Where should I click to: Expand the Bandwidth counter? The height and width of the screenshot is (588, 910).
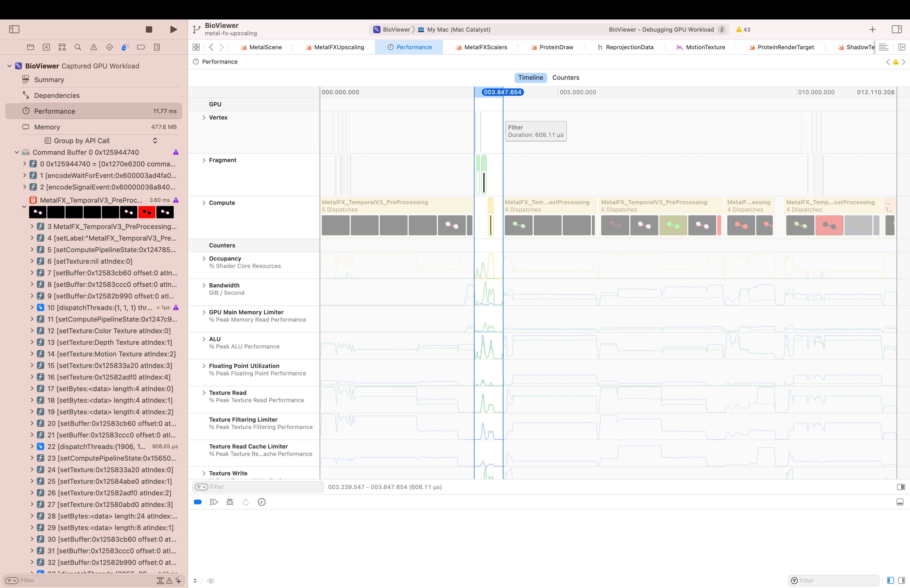(204, 286)
